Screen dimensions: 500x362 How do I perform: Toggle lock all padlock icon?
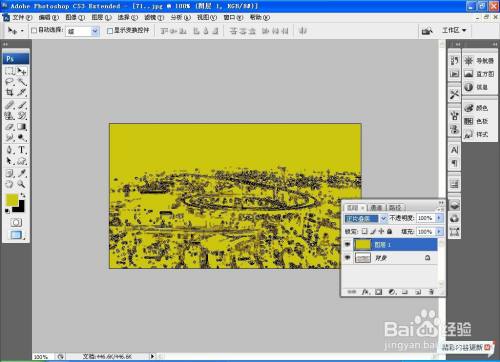tap(389, 231)
